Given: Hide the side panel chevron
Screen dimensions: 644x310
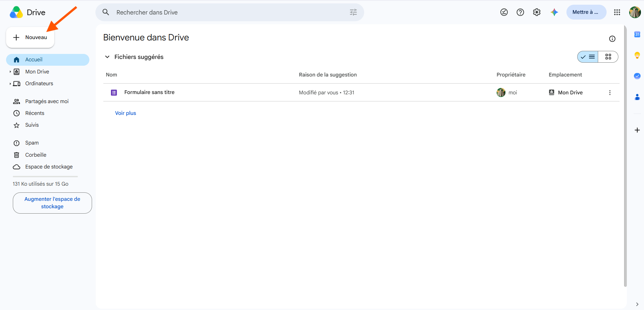Looking at the screenshot, I should tap(637, 304).
